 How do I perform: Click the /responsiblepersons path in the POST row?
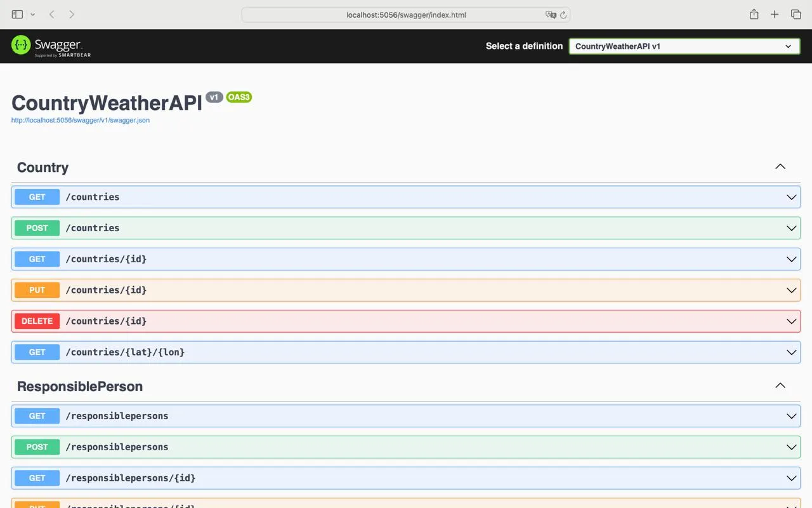tap(117, 447)
